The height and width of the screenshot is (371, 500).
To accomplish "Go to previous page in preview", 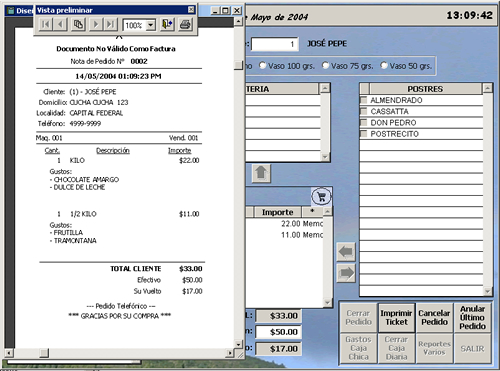I will pos(60,24).
